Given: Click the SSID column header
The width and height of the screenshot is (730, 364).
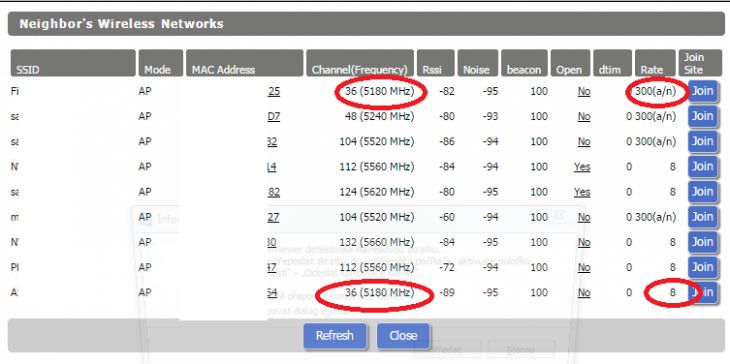Looking at the screenshot, I should pos(73,63).
